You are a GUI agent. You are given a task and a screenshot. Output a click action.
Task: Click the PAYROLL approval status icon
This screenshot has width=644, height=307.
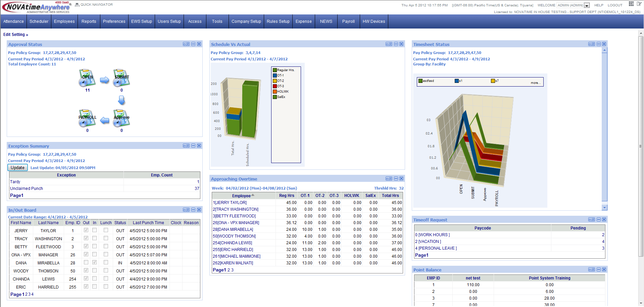point(87,118)
